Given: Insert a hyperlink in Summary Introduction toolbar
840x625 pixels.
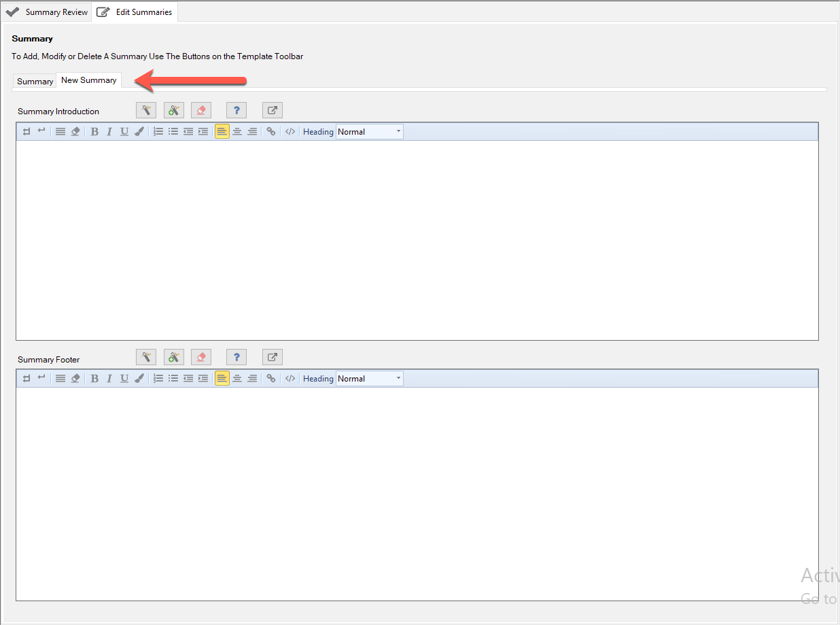Looking at the screenshot, I should tap(271, 132).
